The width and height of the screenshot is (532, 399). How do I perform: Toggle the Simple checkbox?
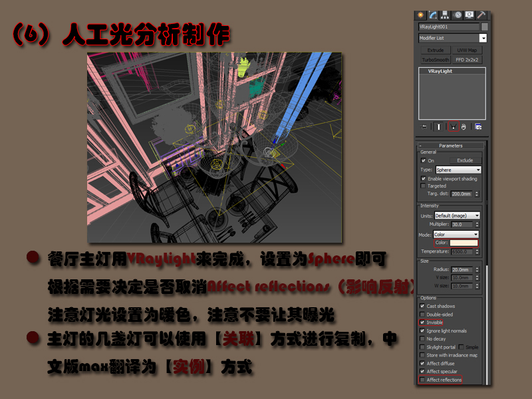tap(461, 346)
